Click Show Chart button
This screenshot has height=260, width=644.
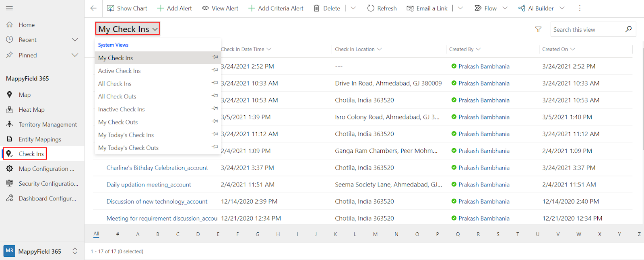click(x=127, y=8)
